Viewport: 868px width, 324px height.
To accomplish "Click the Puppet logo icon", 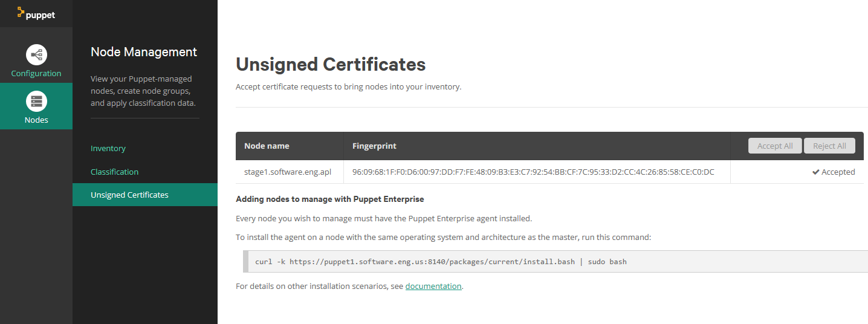I will (21, 12).
